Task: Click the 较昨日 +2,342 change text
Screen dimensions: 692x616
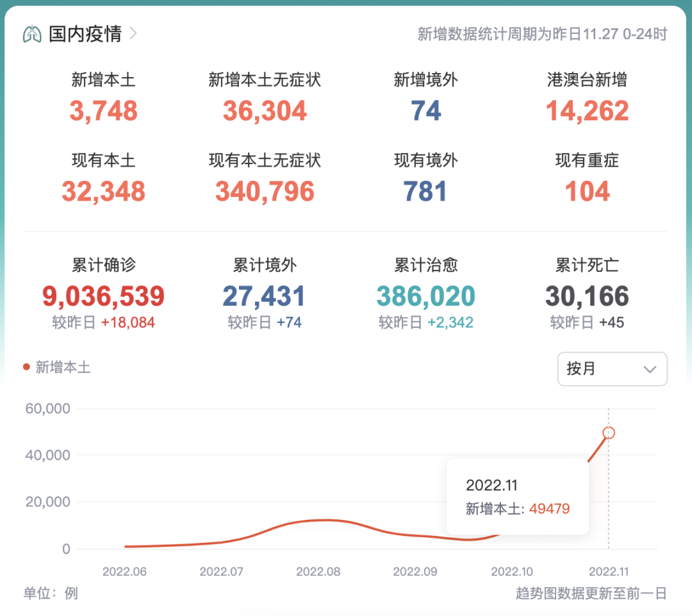Action: tap(425, 322)
